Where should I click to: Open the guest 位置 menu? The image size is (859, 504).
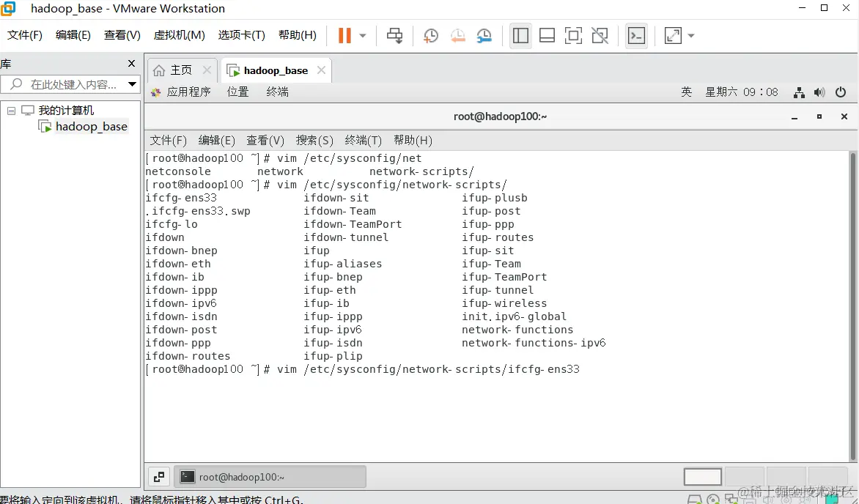[238, 92]
